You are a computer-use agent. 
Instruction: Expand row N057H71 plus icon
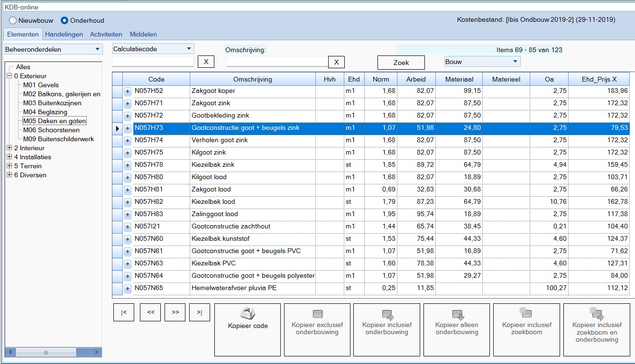pyautogui.click(x=128, y=103)
